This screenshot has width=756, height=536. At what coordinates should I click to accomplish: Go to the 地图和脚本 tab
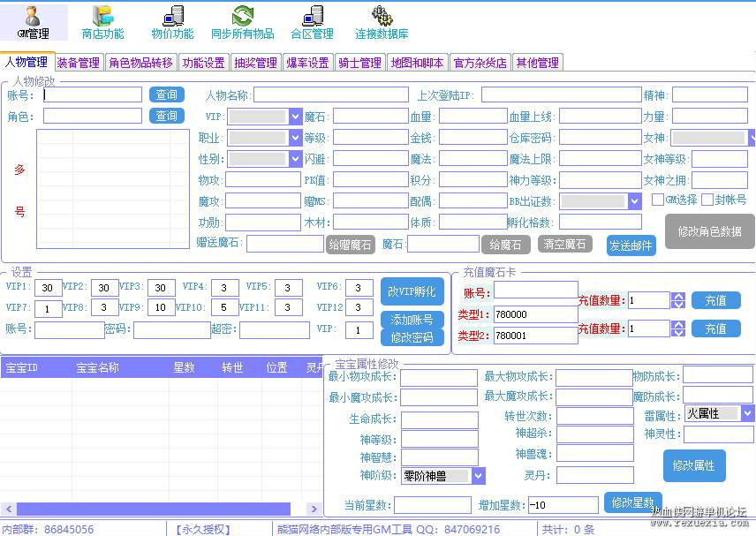click(x=418, y=63)
